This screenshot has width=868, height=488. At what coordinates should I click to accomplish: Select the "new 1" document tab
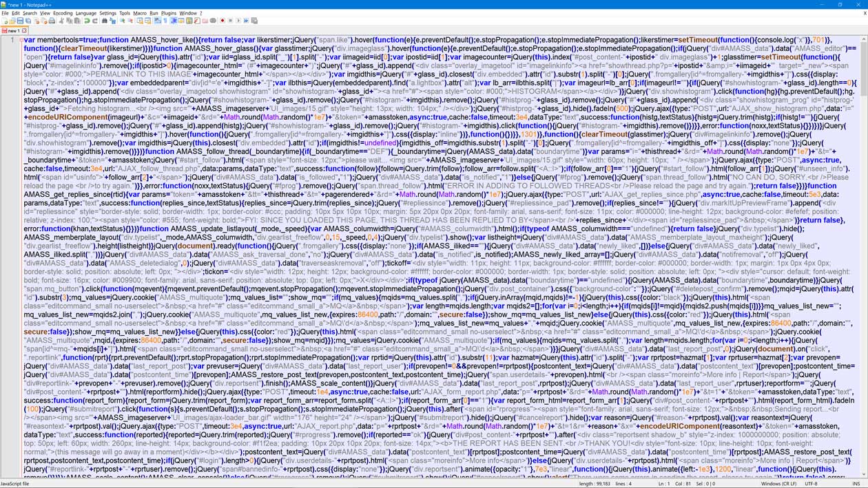tap(12, 31)
